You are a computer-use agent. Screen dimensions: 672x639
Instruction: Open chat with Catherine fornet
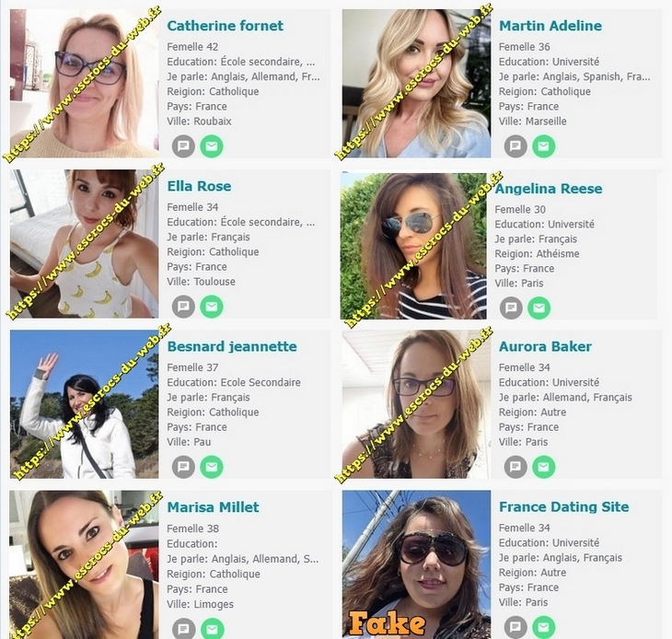point(183,146)
